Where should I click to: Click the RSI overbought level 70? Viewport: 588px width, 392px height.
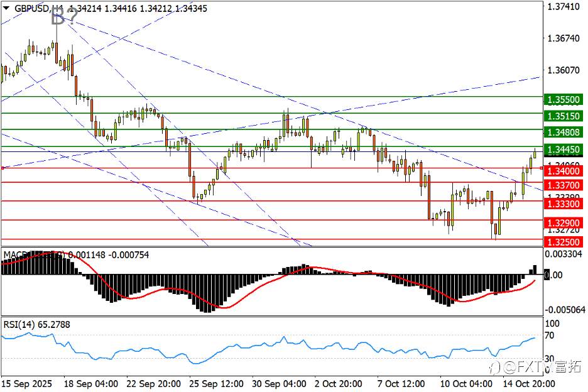point(550,335)
